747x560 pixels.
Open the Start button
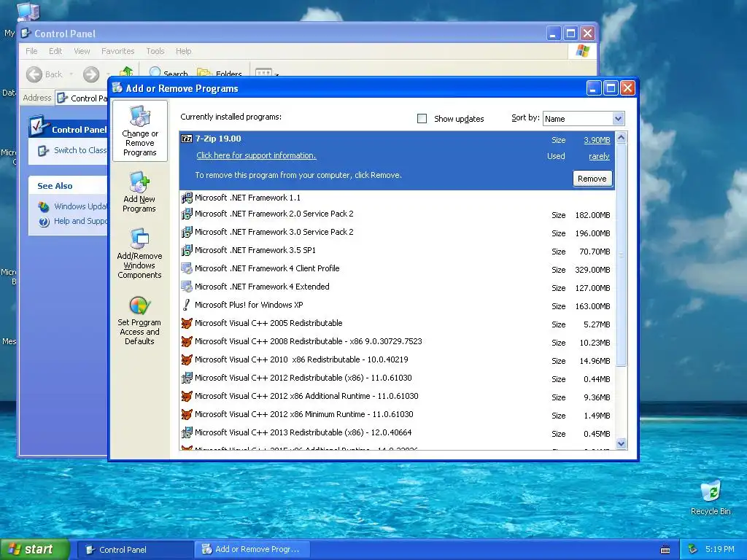pos(35,549)
